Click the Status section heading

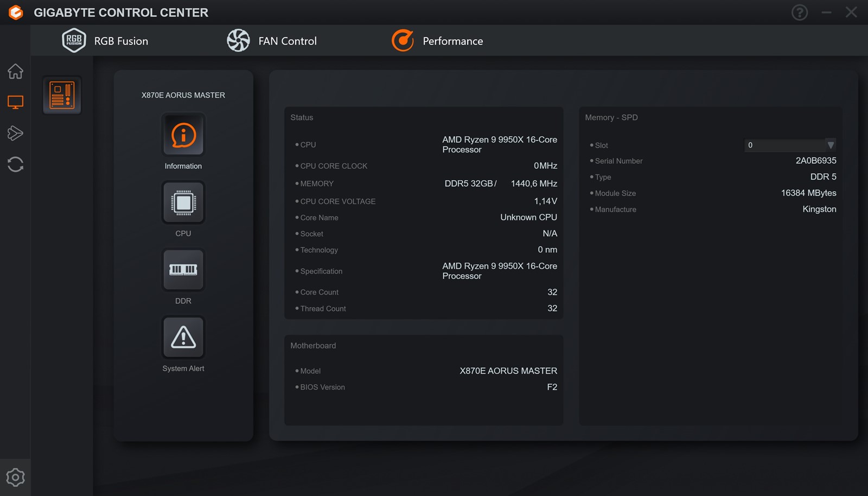pos(302,117)
